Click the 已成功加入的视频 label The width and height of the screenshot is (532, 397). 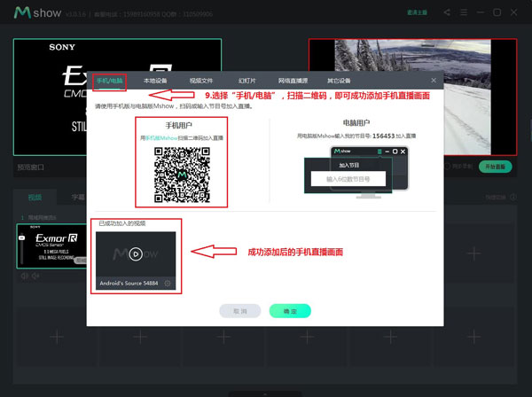tap(122, 223)
